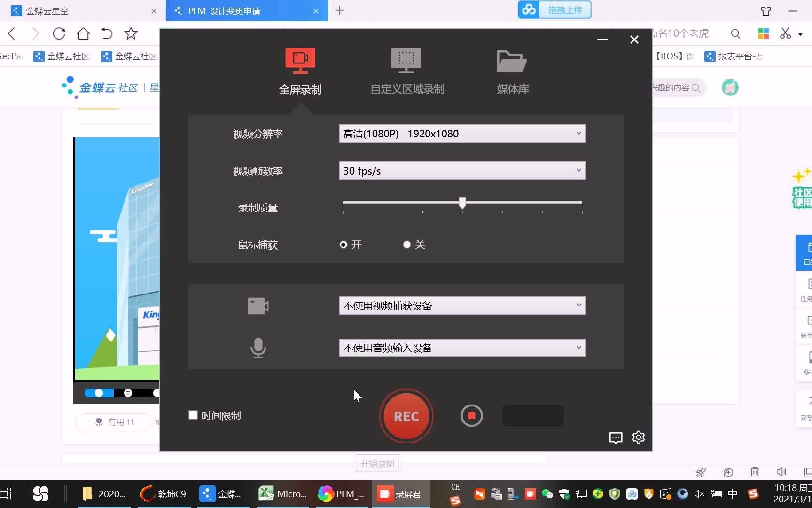Close the PLM_设计变更申请 browser tab
812x508 pixels.
[316, 11]
